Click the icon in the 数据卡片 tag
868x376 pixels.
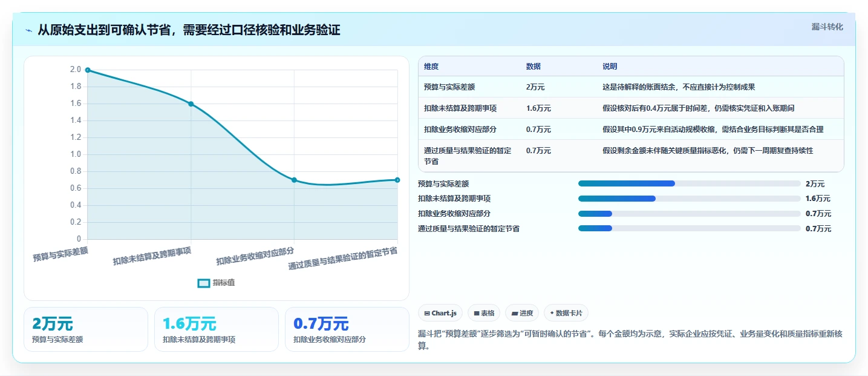552,314
